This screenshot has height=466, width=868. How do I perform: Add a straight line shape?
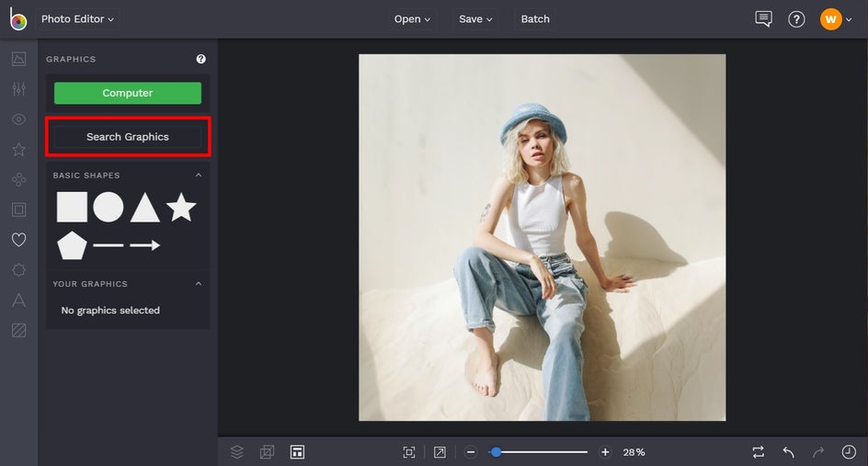pos(108,245)
